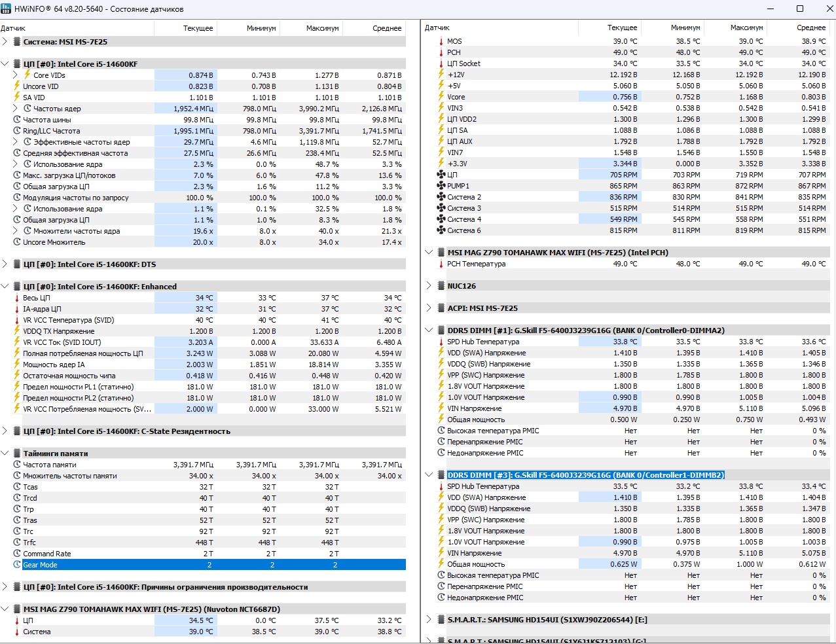Click the thermometer icon of PCH Температура
Viewport: 836px width, 644px height.
tap(441, 264)
